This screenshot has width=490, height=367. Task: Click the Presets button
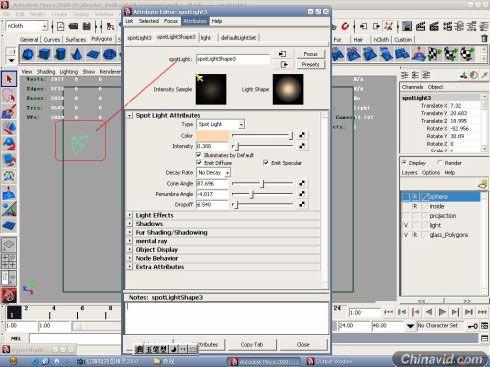click(310, 64)
